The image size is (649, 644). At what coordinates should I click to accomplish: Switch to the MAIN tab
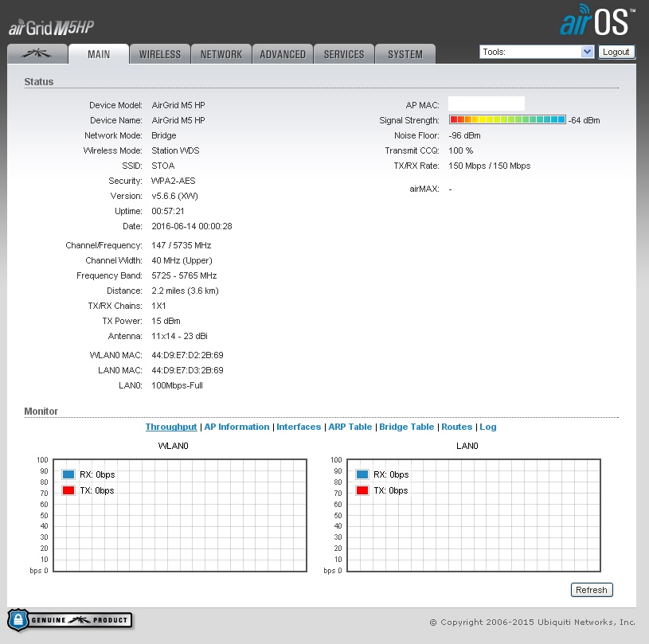[99, 54]
